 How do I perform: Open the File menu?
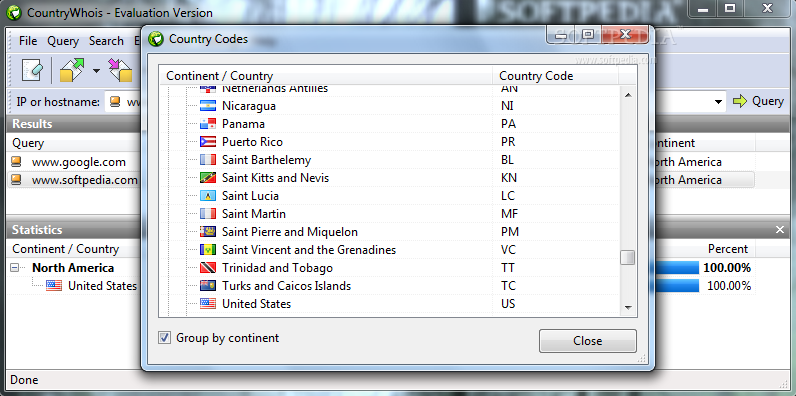28,41
